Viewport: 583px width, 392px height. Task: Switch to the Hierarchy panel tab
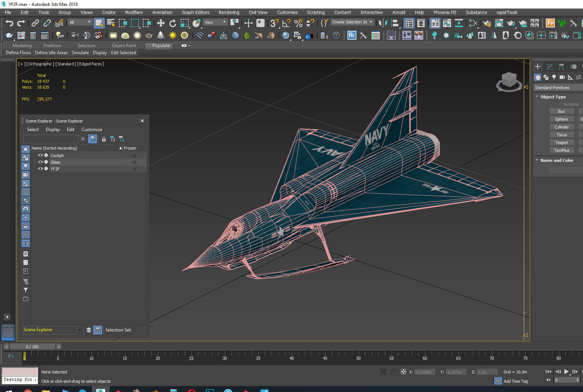(561, 66)
